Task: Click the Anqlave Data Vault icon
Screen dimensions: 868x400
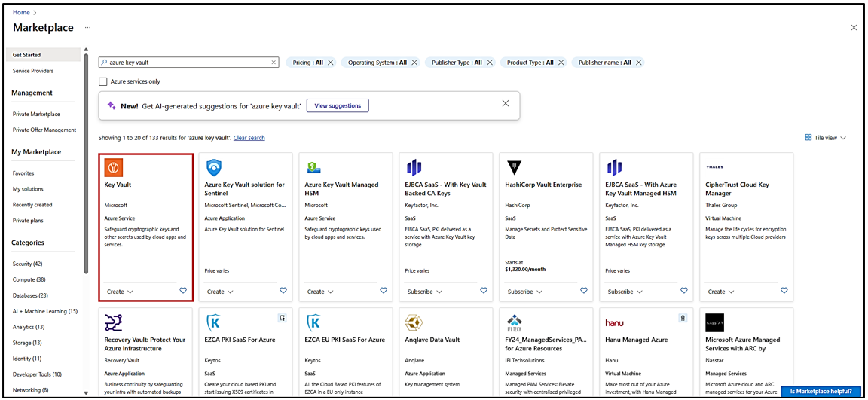Action: coord(414,322)
